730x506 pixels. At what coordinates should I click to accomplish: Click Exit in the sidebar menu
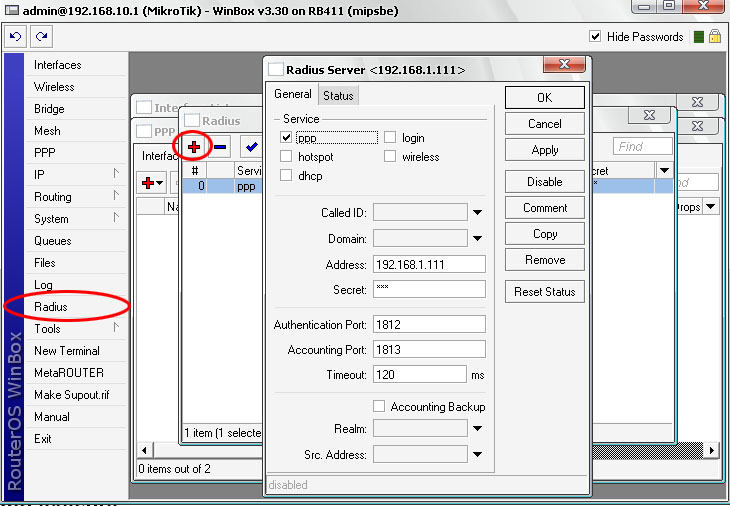pyautogui.click(x=77, y=439)
